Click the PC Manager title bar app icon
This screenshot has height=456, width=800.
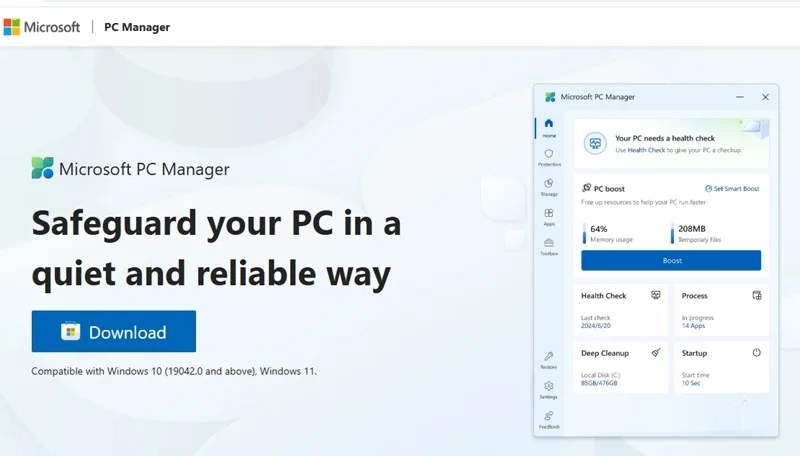tap(550, 97)
